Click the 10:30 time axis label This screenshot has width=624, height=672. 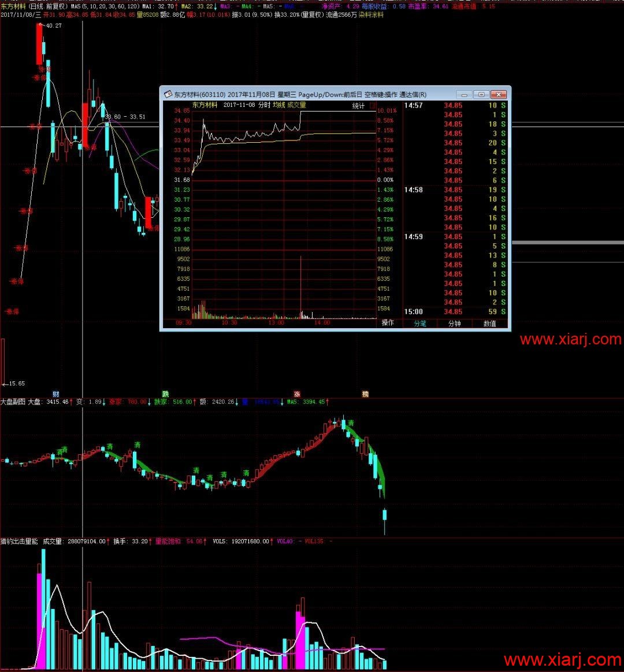(229, 323)
